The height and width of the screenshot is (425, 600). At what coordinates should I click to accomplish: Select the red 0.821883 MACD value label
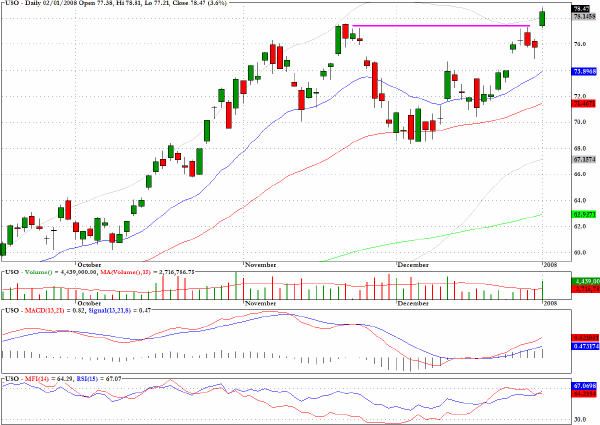coord(584,338)
